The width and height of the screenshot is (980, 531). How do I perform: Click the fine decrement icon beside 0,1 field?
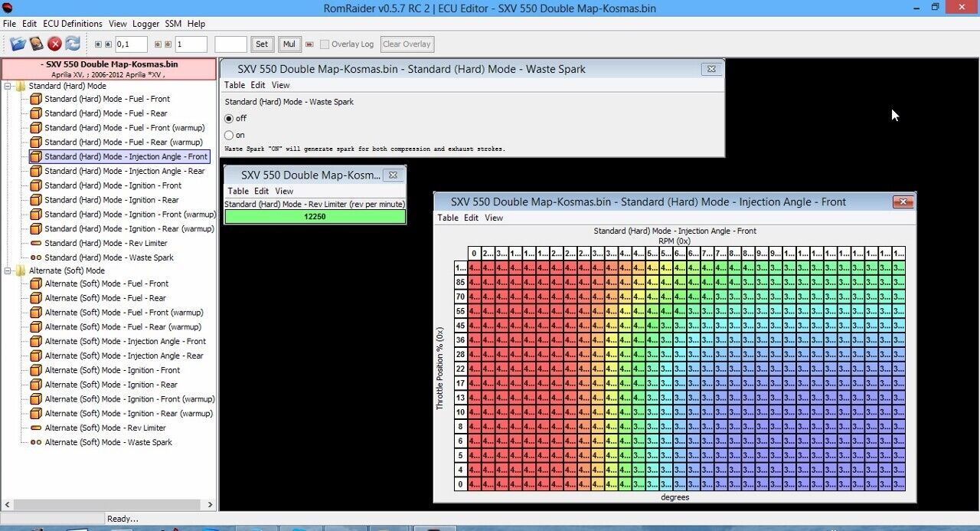coord(108,44)
